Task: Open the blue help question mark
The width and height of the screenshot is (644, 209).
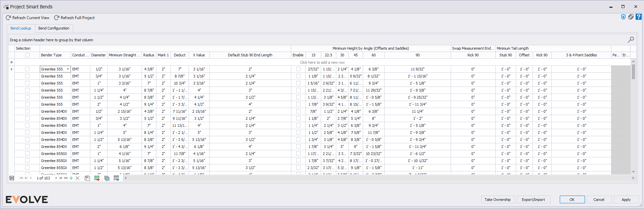Action: pos(639,17)
